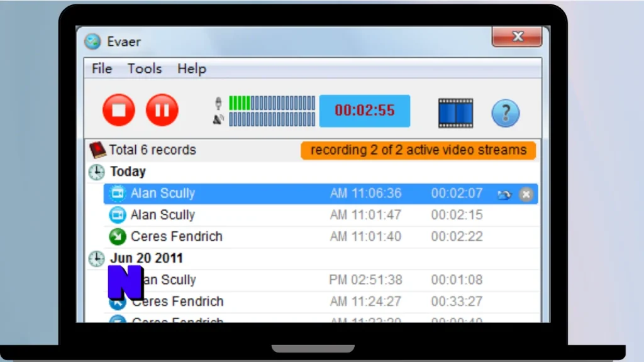Click the AM 11:24:27 time value
644x362 pixels.
pos(365,302)
